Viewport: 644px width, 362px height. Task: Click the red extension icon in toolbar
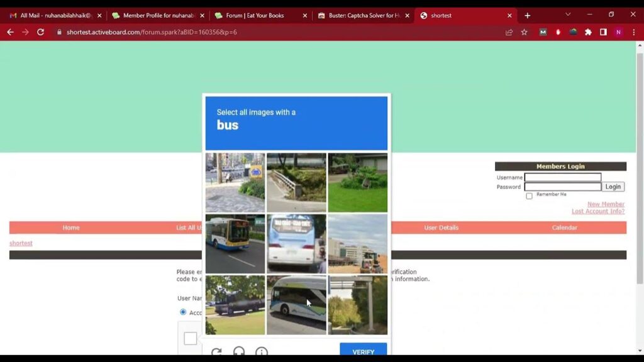coord(558,32)
